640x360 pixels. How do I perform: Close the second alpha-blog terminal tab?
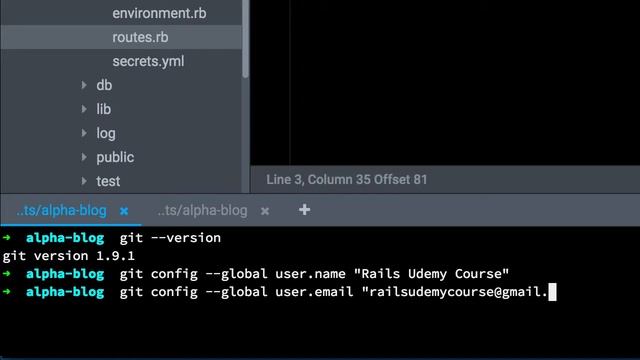click(265, 211)
